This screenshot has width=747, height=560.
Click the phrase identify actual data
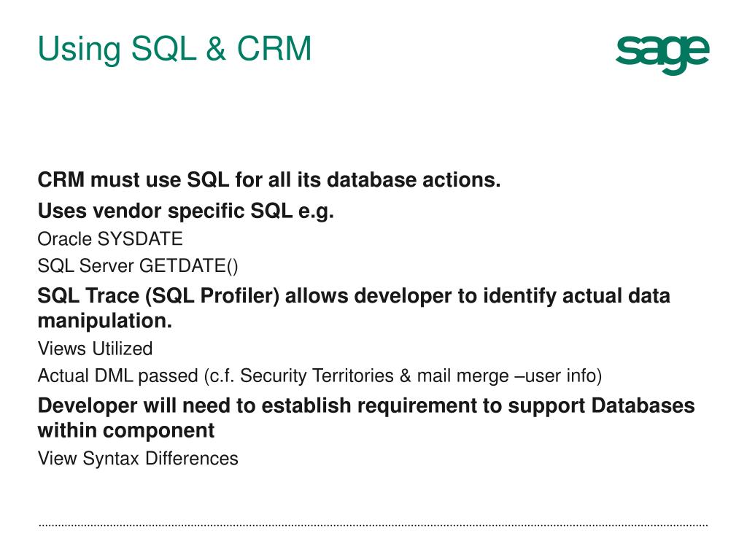pos(577,296)
